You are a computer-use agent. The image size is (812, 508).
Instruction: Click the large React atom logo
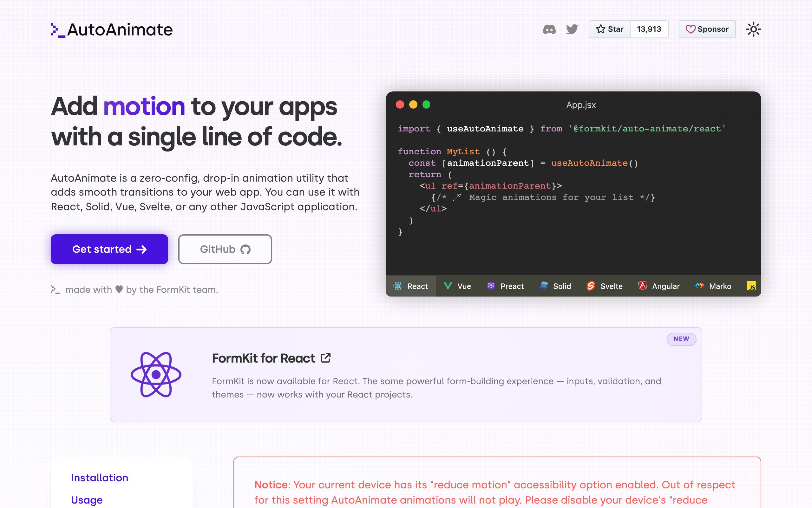click(x=156, y=375)
